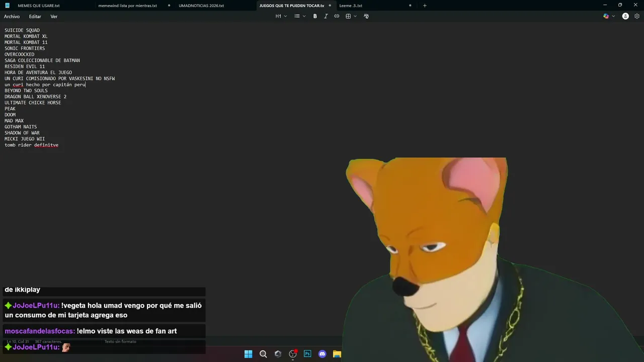Click 'Texto sin formato' in status bar

pos(120,341)
